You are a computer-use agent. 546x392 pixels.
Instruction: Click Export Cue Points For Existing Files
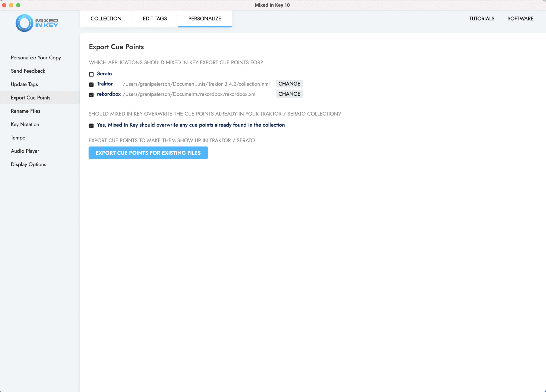point(148,153)
